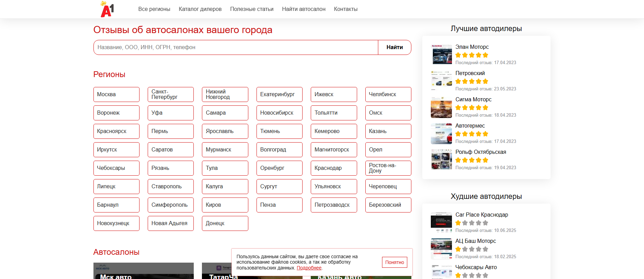The image size is (644, 279).
Task: Open the Подробнее cookie policy link
Action: 309,268
